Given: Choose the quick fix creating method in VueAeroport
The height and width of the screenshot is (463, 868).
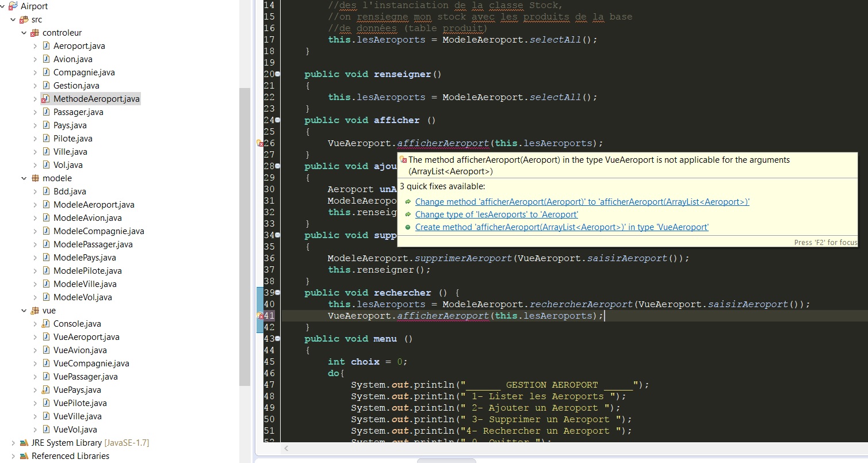Looking at the screenshot, I should [x=561, y=227].
